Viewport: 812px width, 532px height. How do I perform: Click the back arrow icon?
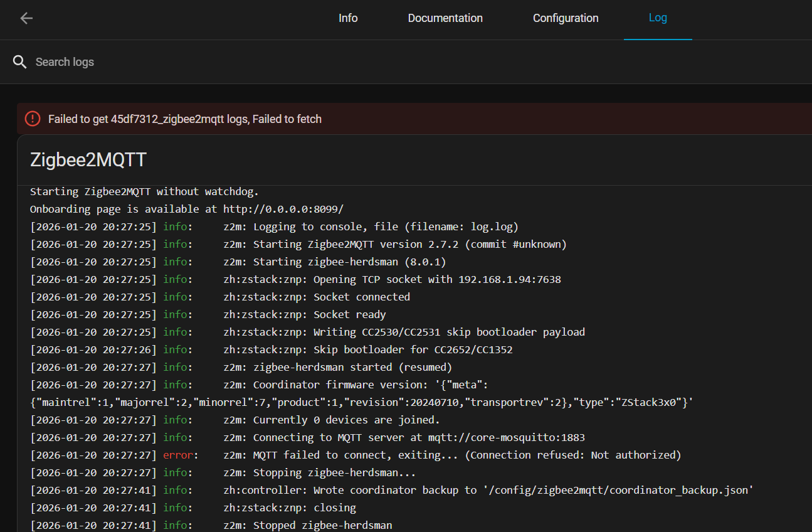(x=26, y=18)
